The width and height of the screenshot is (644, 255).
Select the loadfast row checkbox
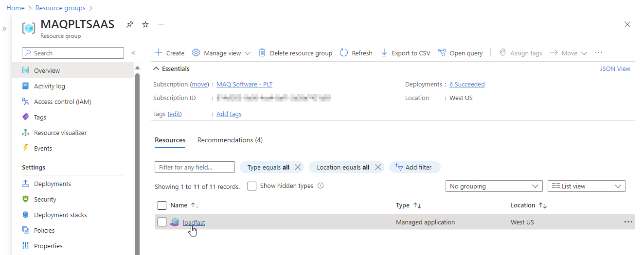162,222
